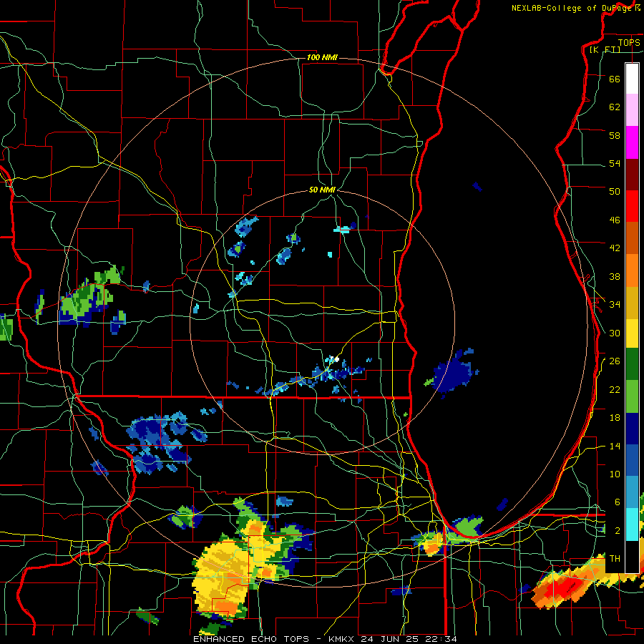Click the 10 value on legend scale

pos(615,474)
